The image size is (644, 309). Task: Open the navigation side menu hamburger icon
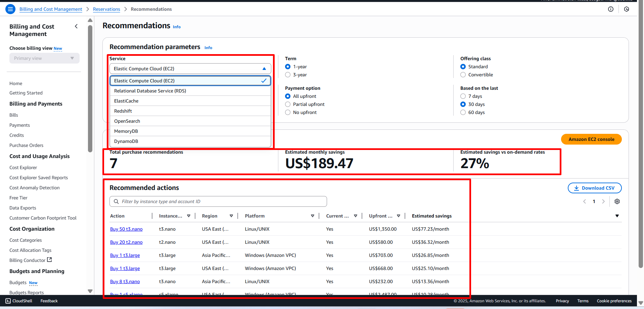tap(10, 9)
